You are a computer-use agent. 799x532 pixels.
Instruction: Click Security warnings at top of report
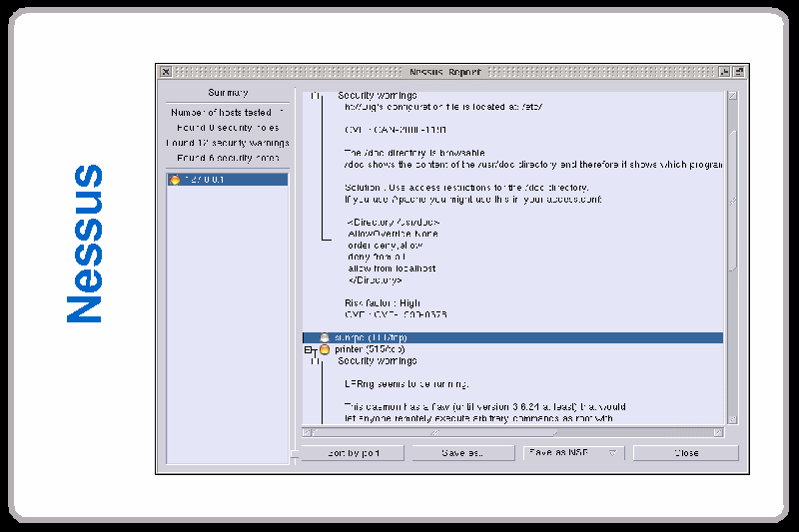(x=378, y=95)
